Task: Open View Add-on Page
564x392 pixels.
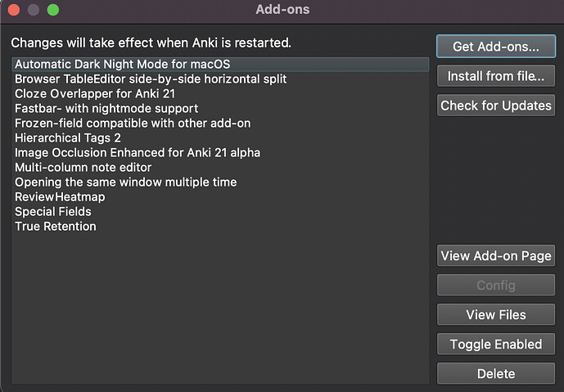Action: pos(496,255)
